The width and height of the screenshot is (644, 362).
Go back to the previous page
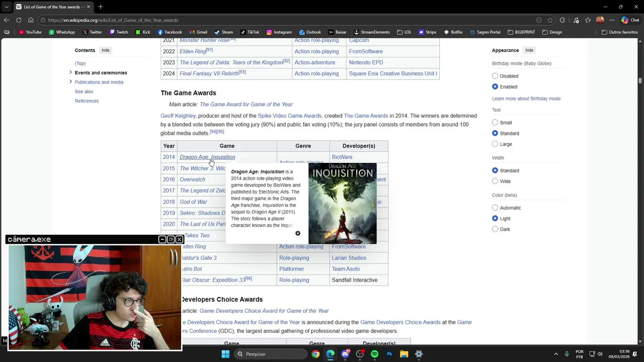(x=7, y=20)
